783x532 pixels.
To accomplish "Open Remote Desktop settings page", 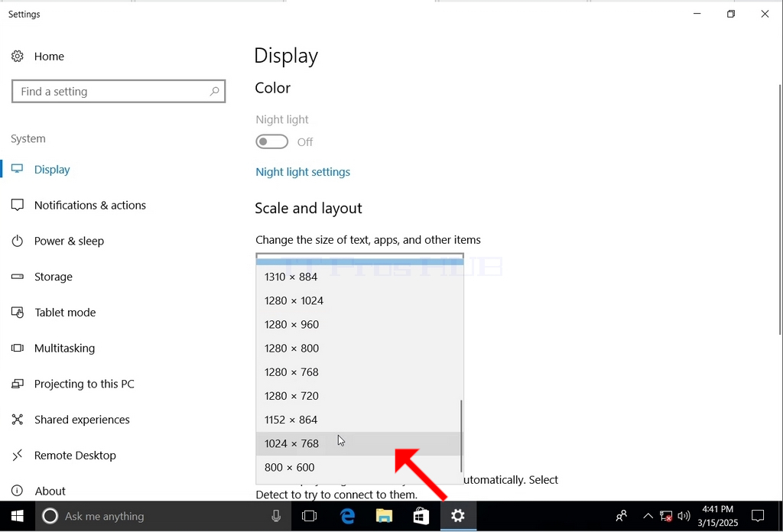I will pos(75,455).
